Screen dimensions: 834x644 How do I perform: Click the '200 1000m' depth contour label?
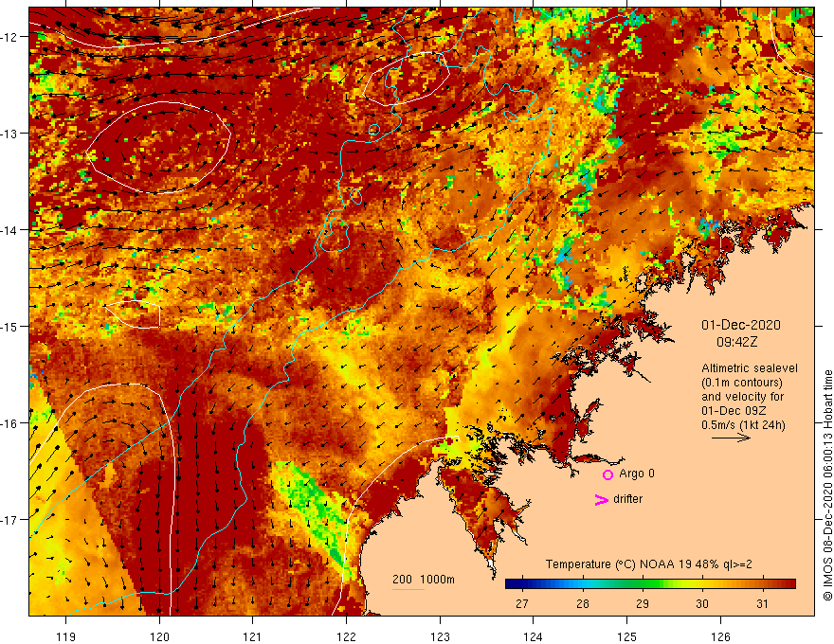point(424,580)
